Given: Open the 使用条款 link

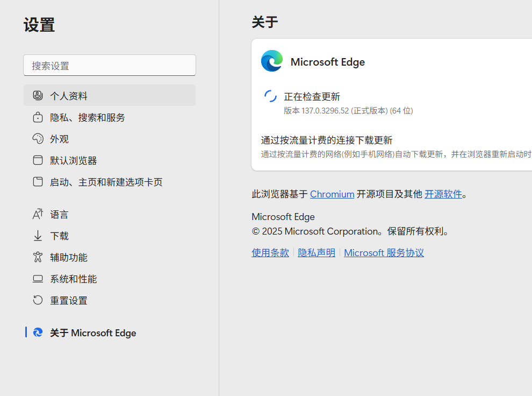Looking at the screenshot, I should click(x=270, y=253).
